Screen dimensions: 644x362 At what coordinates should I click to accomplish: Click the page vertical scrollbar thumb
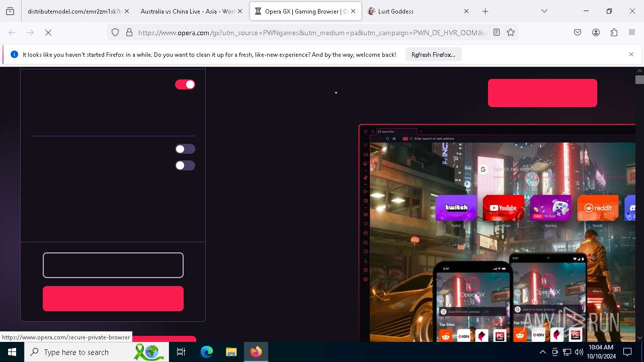[x=639, y=79]
